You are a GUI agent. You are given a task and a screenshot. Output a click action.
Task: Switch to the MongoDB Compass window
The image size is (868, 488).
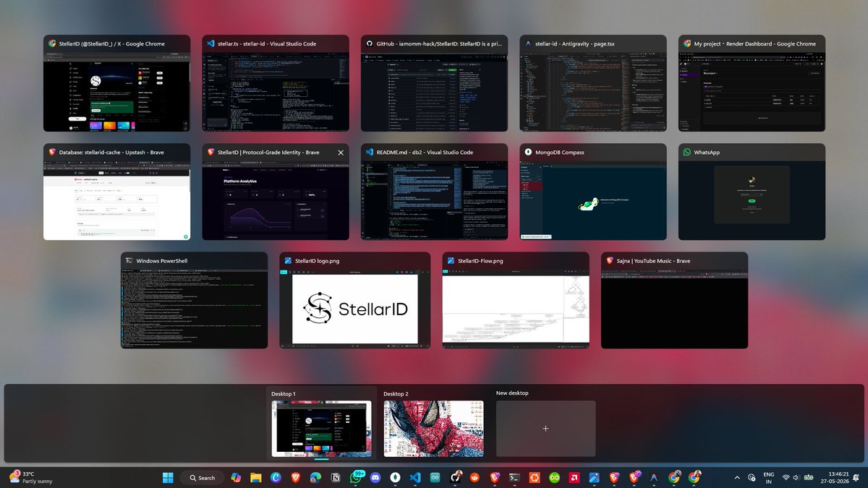point(593,192)
